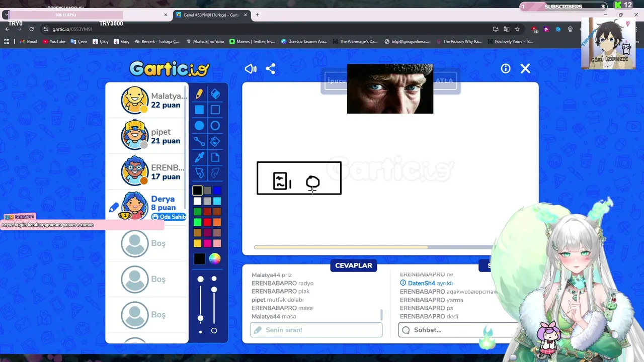Click the Gartic.io logo
The height and width of the screenshot is (362, 644).
click(169, 69)
